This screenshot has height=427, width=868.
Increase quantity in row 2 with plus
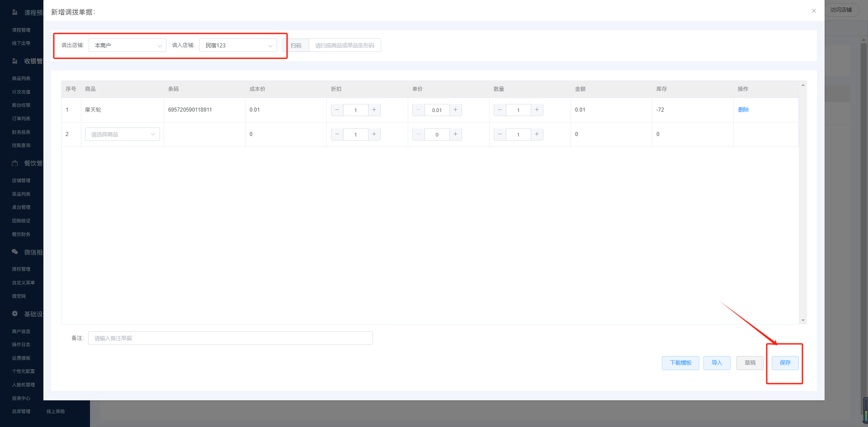click(x=537, y=134)
